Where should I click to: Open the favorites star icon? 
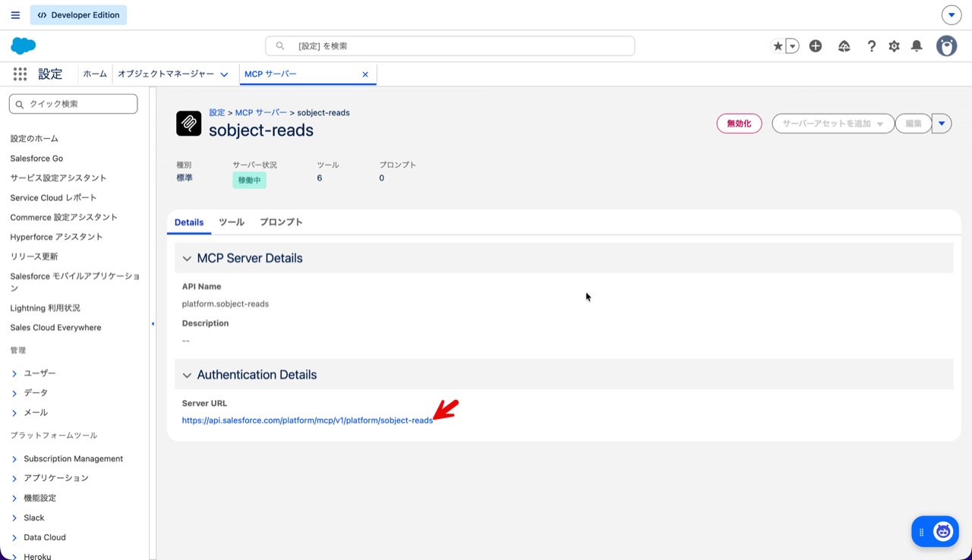(778, 46)
